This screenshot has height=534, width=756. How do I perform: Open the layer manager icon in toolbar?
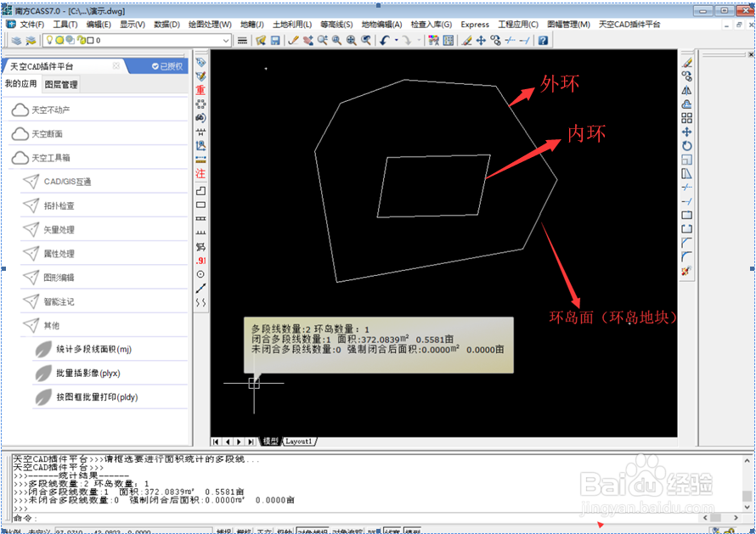[x=16, y=41]
